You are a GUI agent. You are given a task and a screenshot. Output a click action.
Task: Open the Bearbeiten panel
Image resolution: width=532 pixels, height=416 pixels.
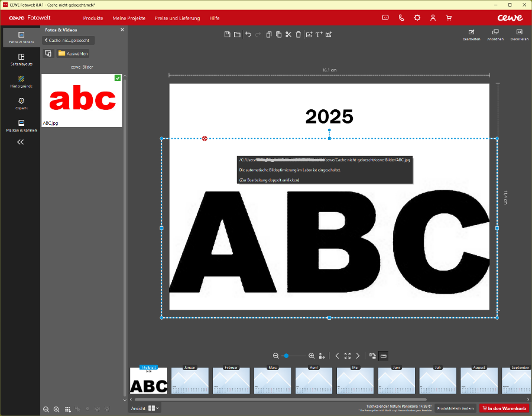pos(471,35)
